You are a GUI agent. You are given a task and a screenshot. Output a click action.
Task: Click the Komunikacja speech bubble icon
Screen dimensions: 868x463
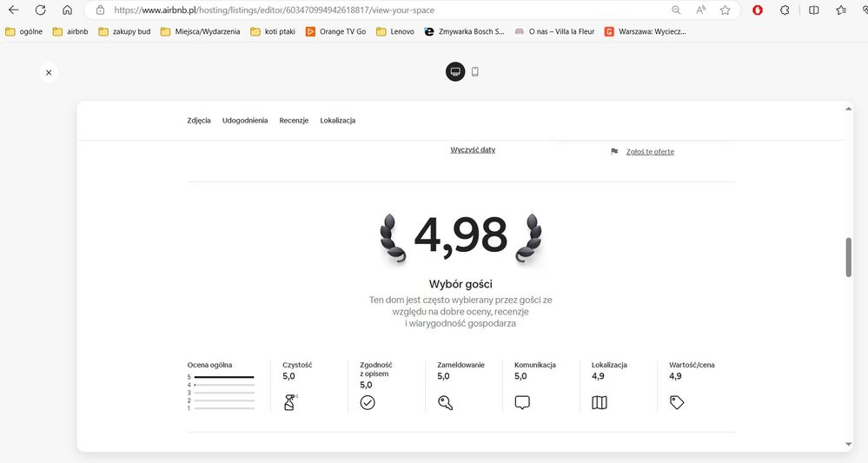pyautogui.click(x=522, y=402)
